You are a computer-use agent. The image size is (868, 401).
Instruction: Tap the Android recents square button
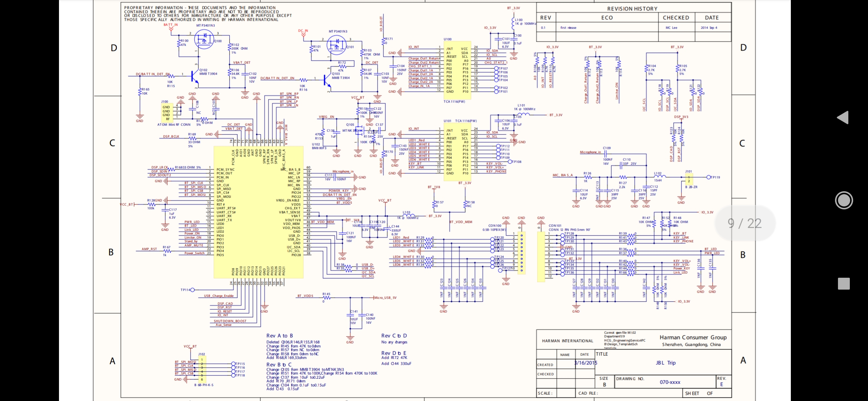[844, 284]
